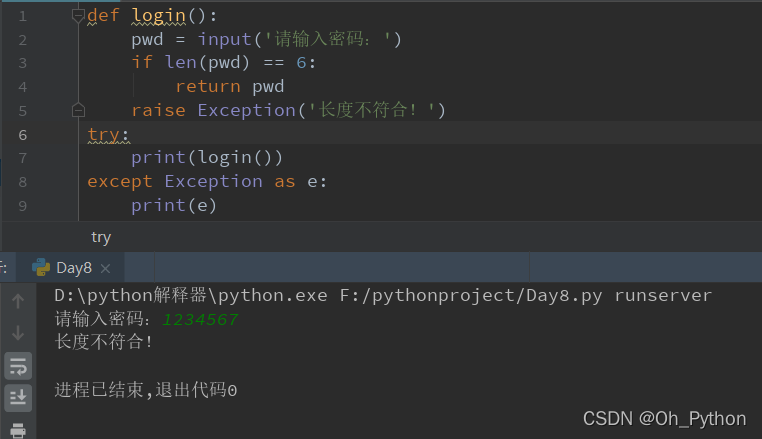Click line number 8 in gutter

[22, 182]
